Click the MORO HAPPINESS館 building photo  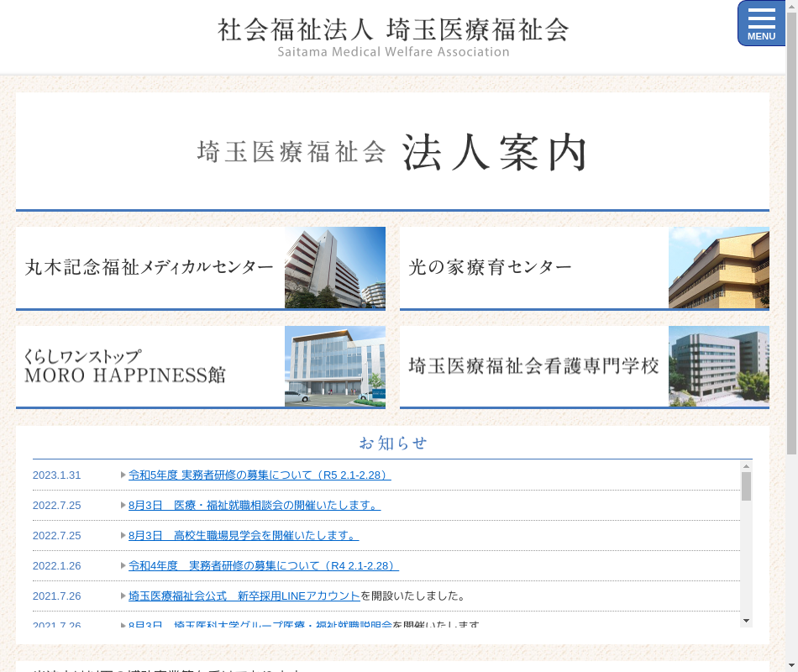click(335, 366)
